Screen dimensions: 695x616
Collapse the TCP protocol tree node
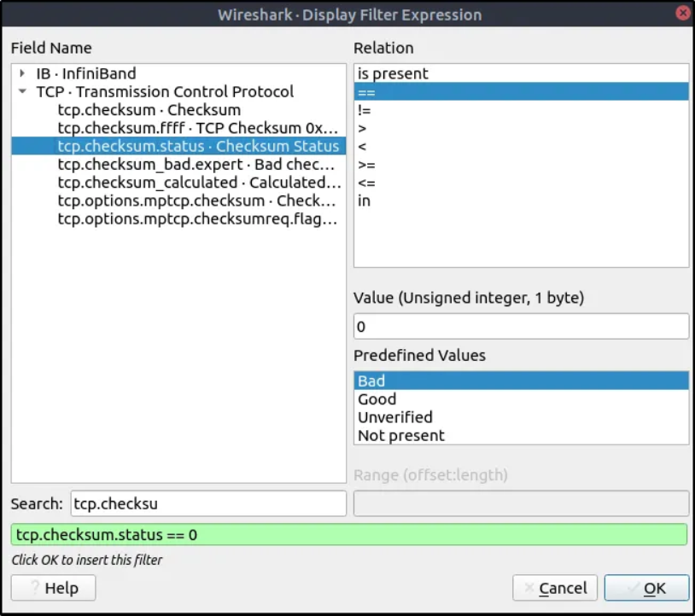pos(22,91)
